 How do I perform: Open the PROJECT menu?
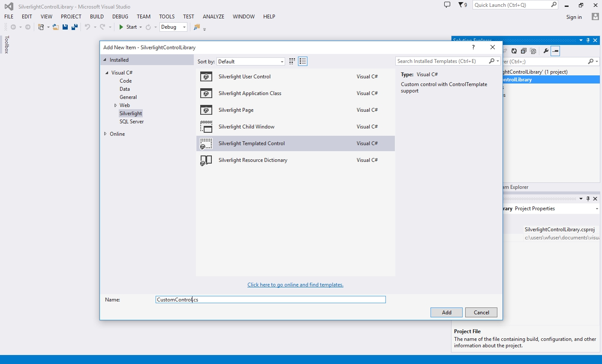[71, 17]
